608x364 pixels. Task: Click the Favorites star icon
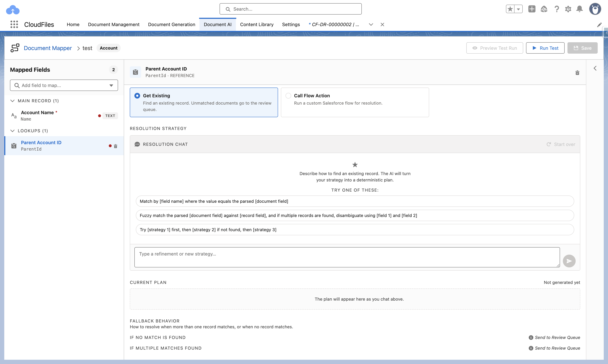pyautogui.click(x=510, y=9)
